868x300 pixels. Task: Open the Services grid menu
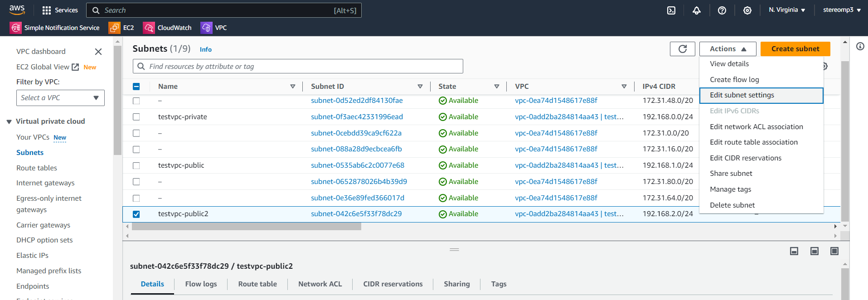coord(60,10)
